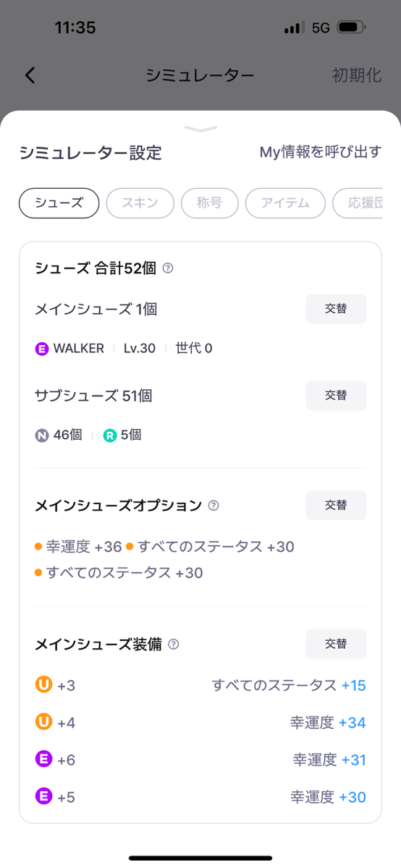Tap purple E rarity icon beside WALKER
Image resolution: width=401 pixels, height=868 pixels.
tap(42, 349)
